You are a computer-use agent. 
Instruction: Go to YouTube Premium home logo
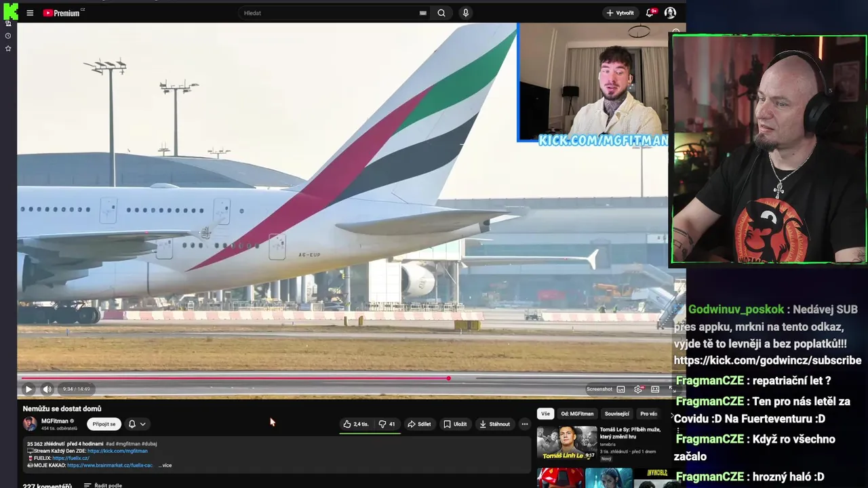click(62, 13)
